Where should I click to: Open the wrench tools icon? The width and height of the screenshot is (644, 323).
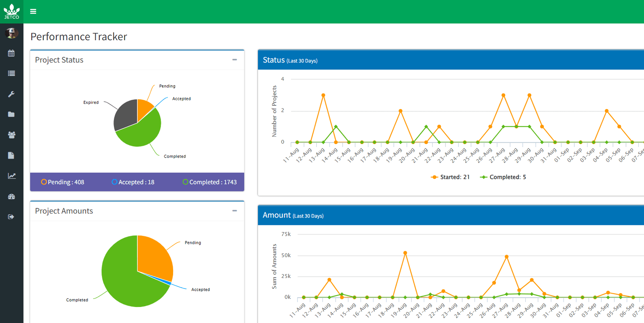[11, 94]
